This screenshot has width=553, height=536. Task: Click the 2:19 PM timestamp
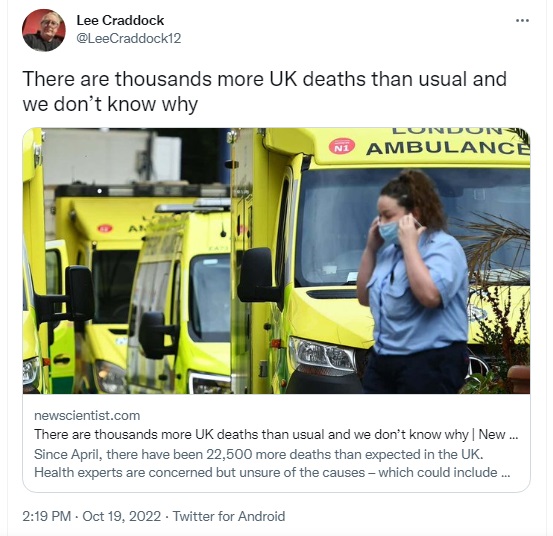click(47, 516)
